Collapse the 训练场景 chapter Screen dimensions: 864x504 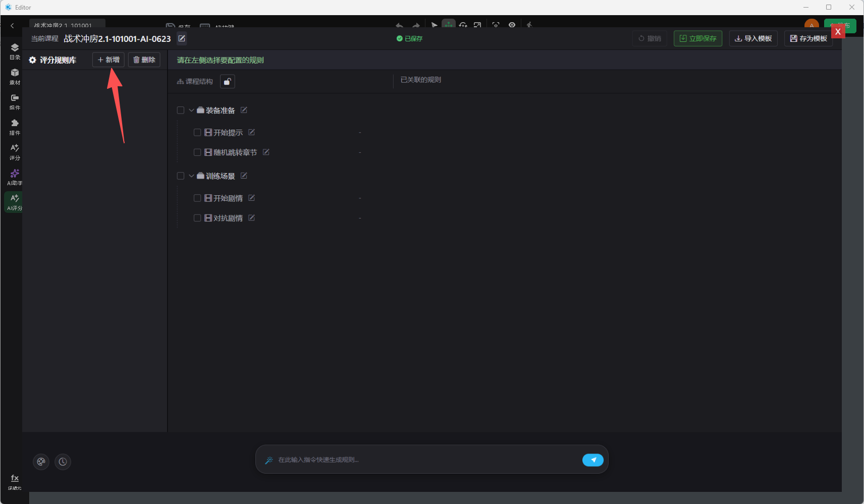191,176
